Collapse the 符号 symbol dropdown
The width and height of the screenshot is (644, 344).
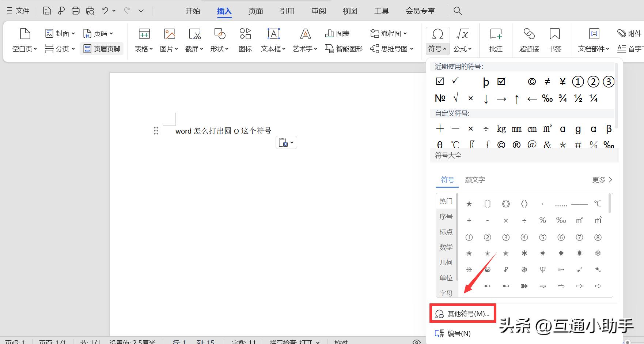437,49
